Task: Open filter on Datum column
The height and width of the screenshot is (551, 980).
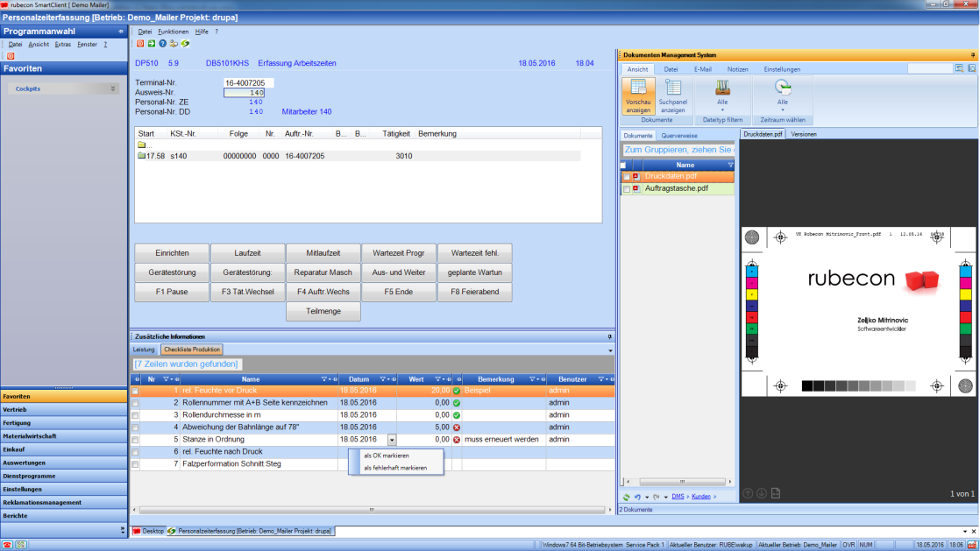Action: (x=383, y=379)
